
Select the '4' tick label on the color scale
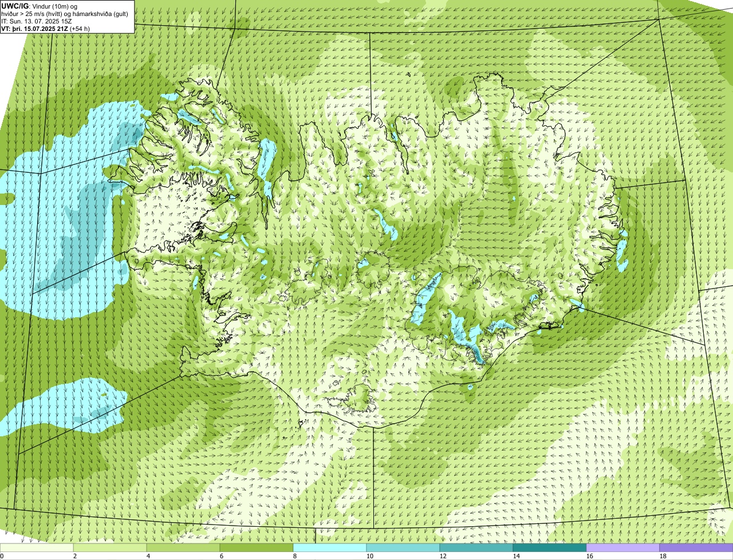pyautogui.click(x=148, y=556)
